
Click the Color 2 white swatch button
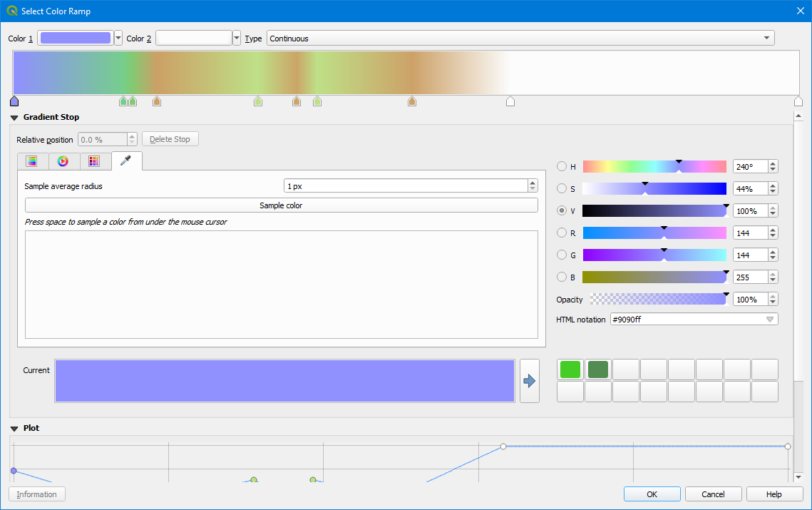point(194,38)
